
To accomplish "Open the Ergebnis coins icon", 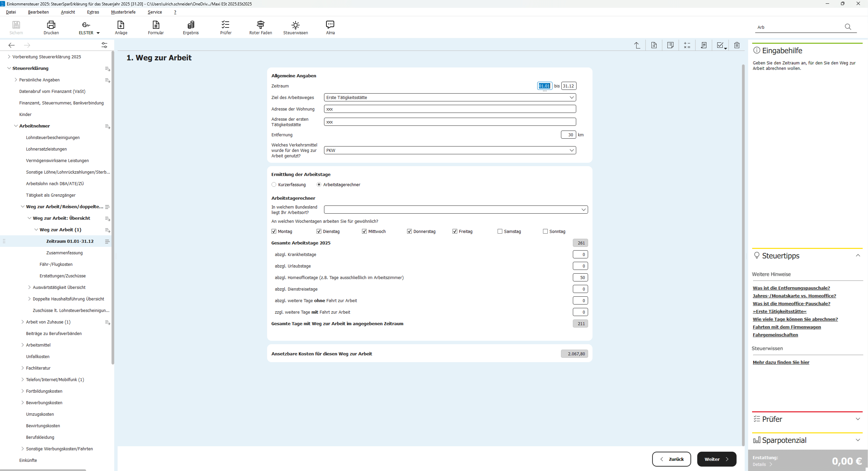I will point(191,25).
